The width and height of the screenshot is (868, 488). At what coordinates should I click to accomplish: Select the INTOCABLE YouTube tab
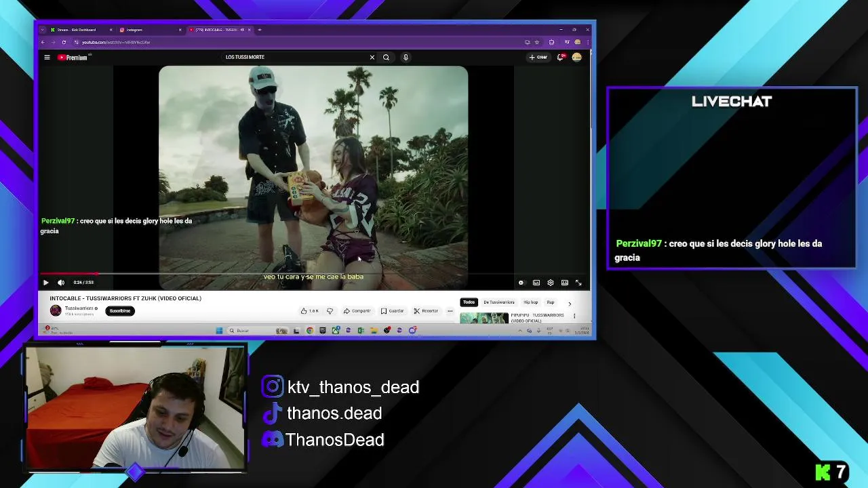220,30
